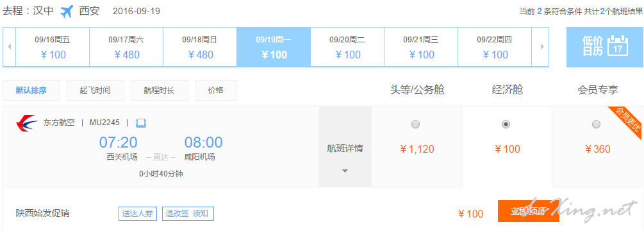
Task: Select 默认排序 default sorting
Action: click(x=31, y=90)
